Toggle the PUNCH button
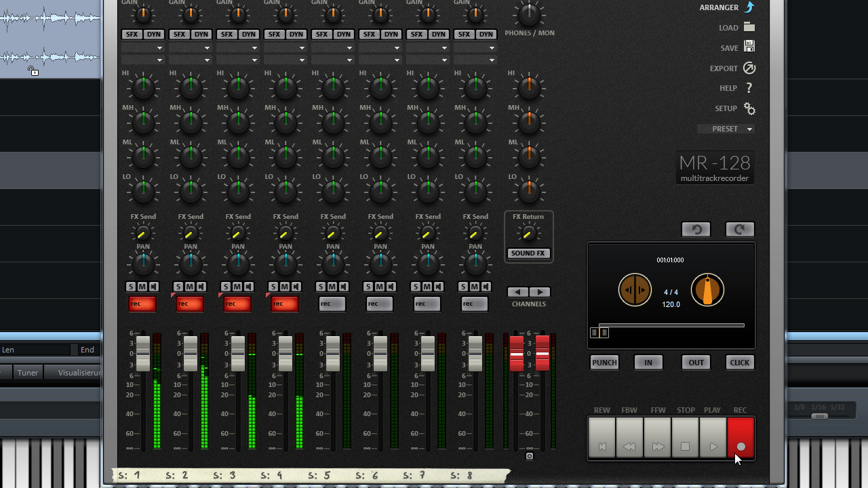Screen dimensions: 868x488 pyautogui.click(x=604, y=363)
